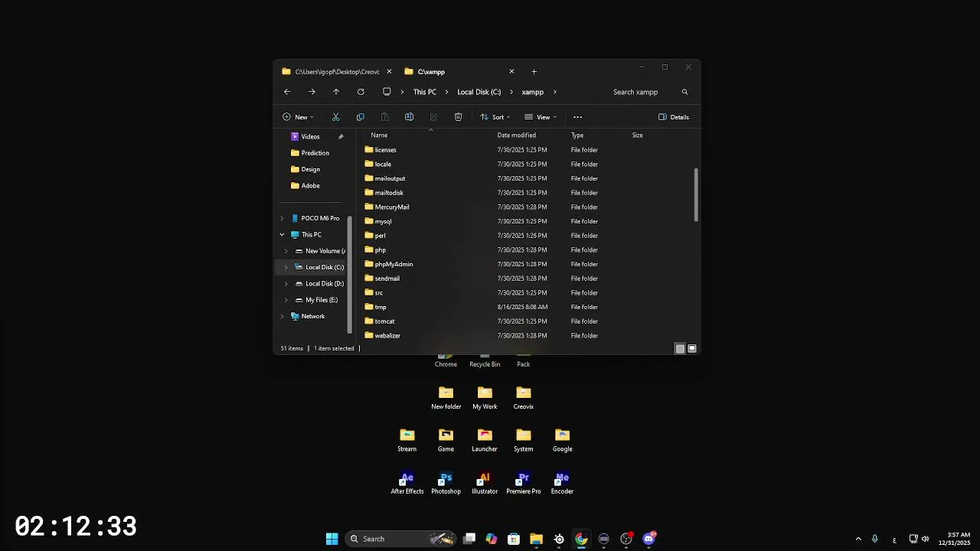The image size is (980, 551).
Task: Go back using the back arrow
Action: click(x=287, y=92)
